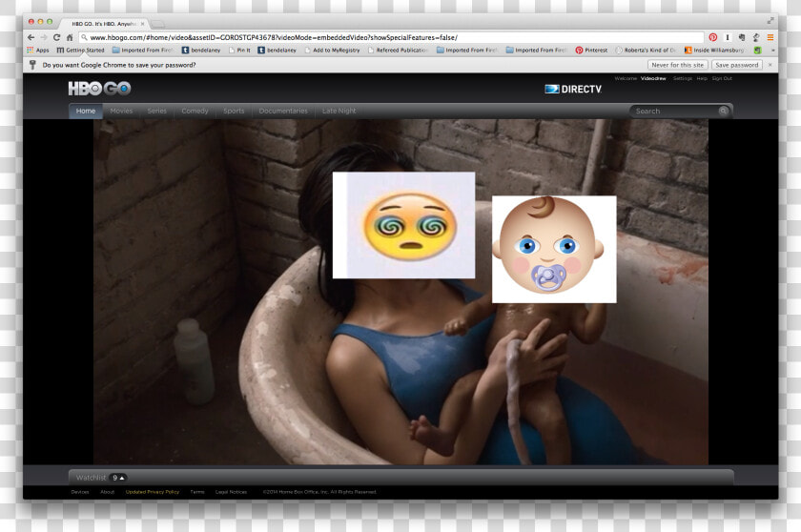This screenshot has height=532, width=801.
Task: Open the Comedy tab
Action: 195,111
